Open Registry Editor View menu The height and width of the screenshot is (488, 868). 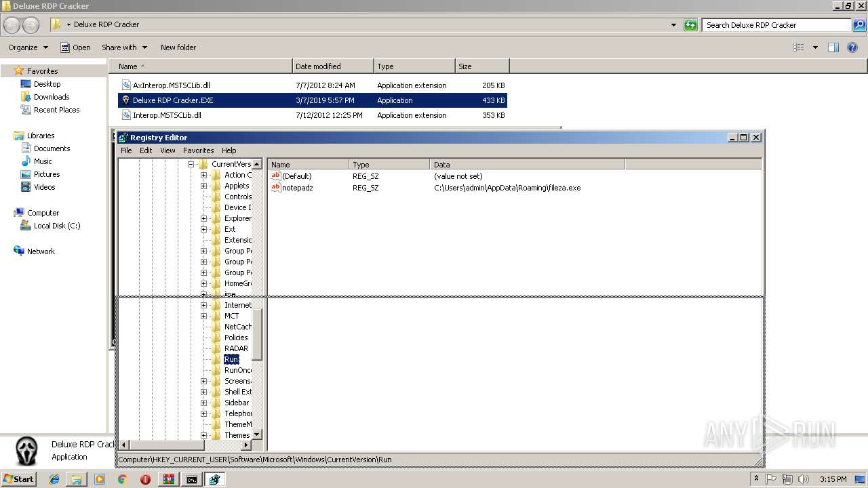167,150
